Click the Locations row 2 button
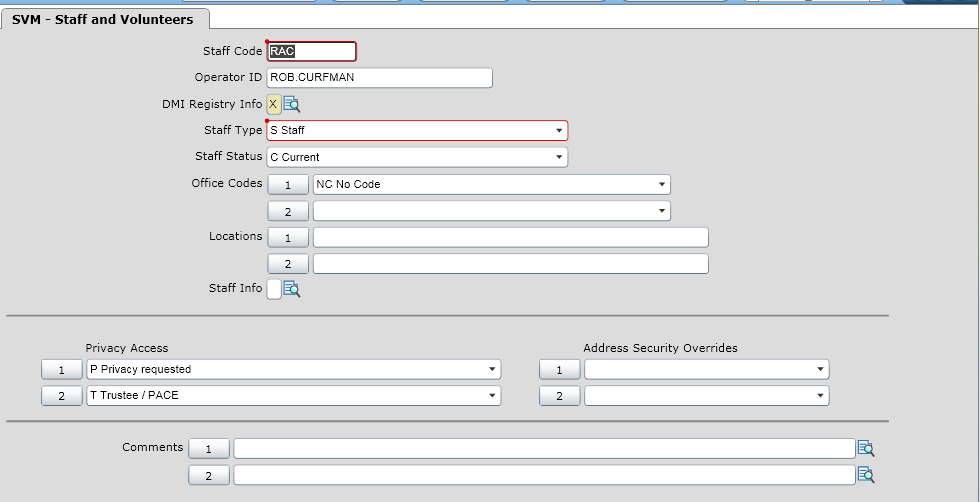The width and height of the screenshot is (980, 502). 288,264
